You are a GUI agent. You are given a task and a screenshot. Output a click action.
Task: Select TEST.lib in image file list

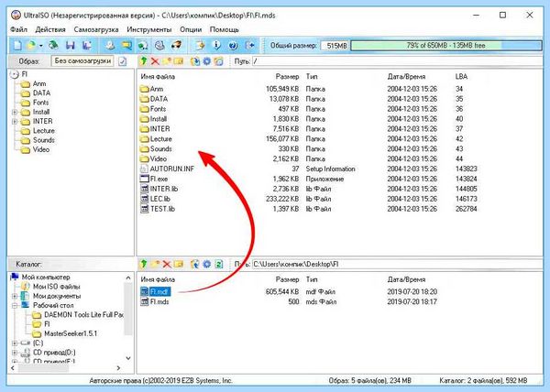(162, 209)
